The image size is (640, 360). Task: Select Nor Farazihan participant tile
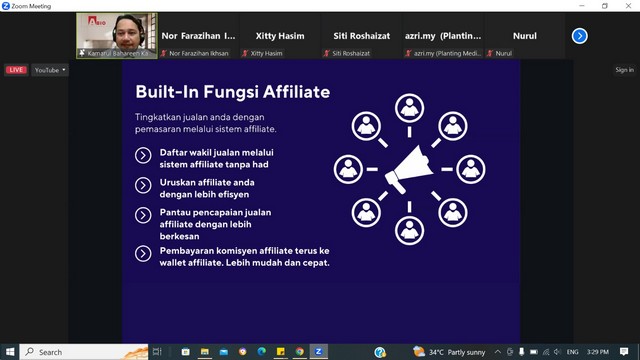(x=198, y=36)
